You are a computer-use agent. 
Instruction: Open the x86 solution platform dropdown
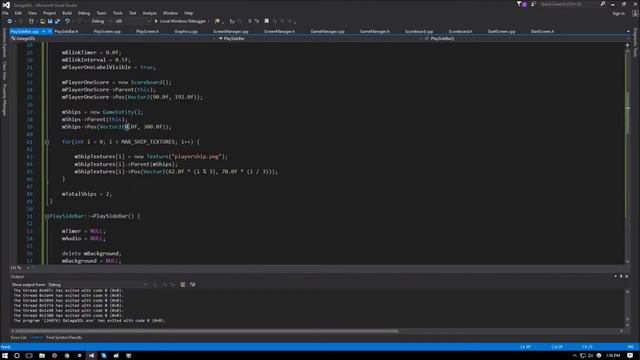click(x=132, y=21)
